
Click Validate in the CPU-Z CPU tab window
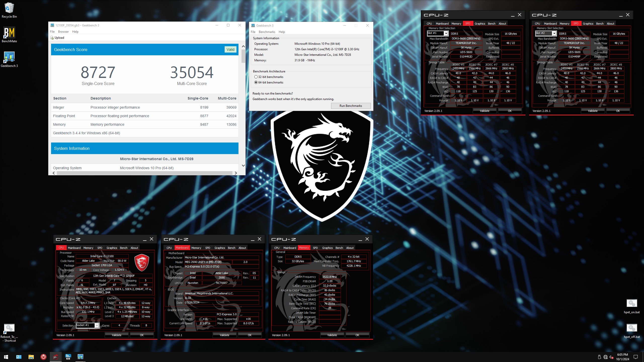[116, 335]
